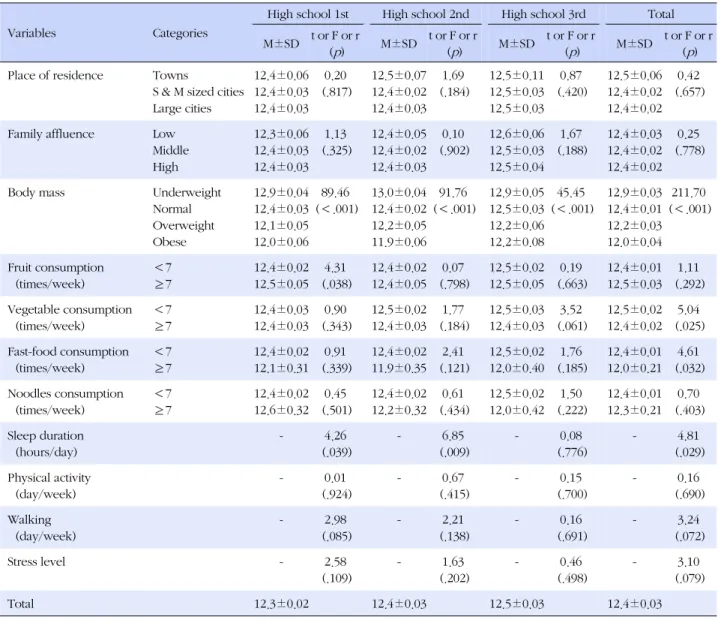The width and height of the screenshot is (724, 620).
Task: Select 'Sleep duration' variable label
Action: click(45, 436)
